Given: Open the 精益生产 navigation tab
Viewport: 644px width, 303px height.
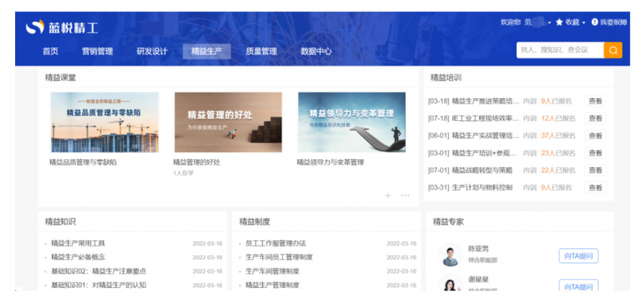Looking at the screenshot, I should [206, 51].
